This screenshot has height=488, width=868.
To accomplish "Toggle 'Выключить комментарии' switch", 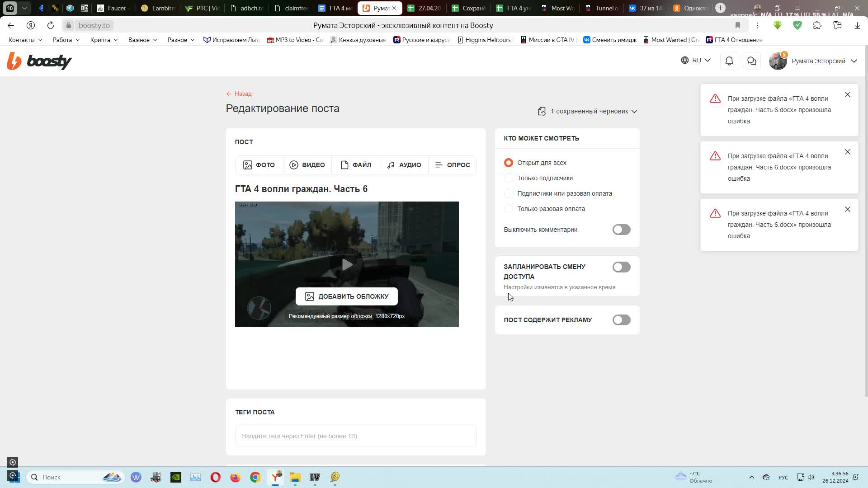I will 621,230.
